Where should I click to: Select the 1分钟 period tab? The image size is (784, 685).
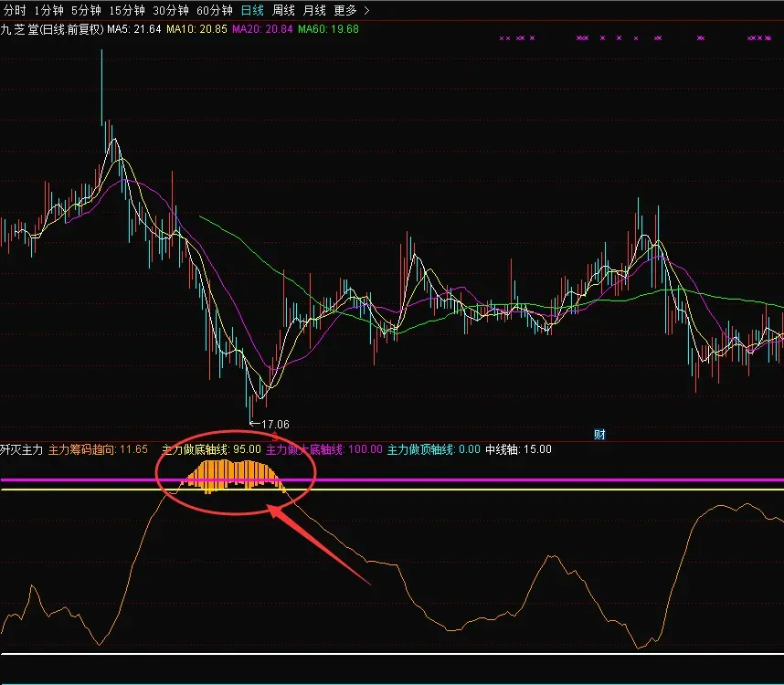(49, 10)
